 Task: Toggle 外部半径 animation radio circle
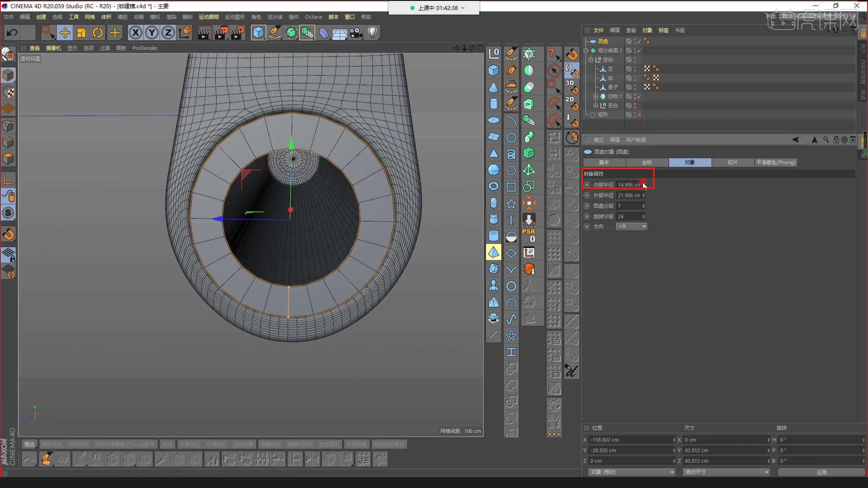tap(587, 195)
